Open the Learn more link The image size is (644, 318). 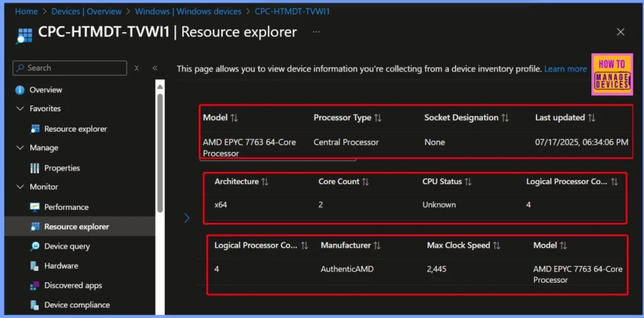[x=565, y=69]
